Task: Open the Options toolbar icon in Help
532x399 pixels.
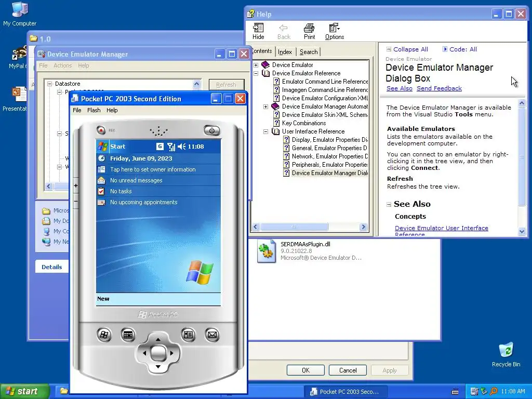Action: pos(335,31)
